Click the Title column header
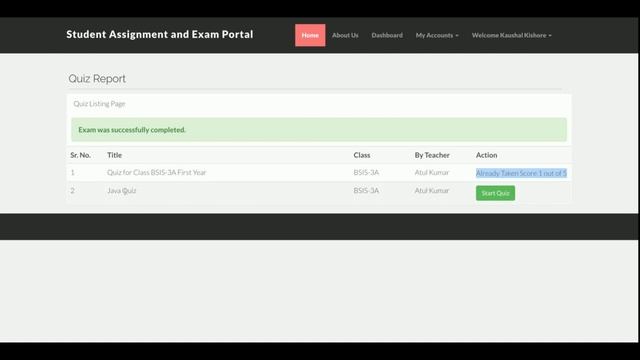 click(x=114, y=155)
